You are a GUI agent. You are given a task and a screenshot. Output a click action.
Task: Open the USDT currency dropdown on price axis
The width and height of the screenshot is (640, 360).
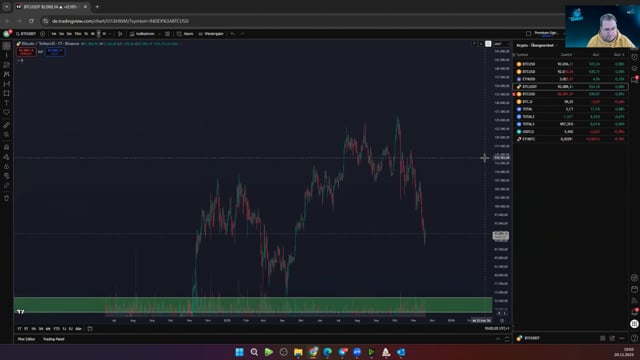[501, 44]
